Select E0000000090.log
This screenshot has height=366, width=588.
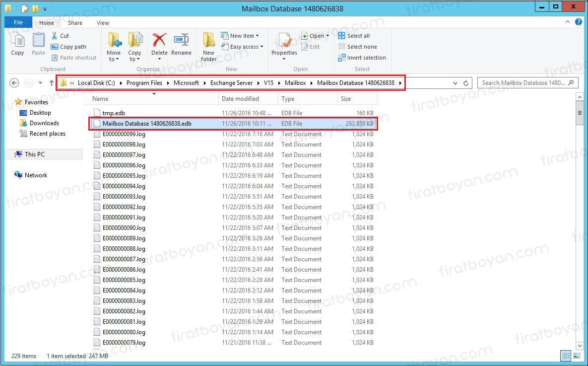(233, 228)
